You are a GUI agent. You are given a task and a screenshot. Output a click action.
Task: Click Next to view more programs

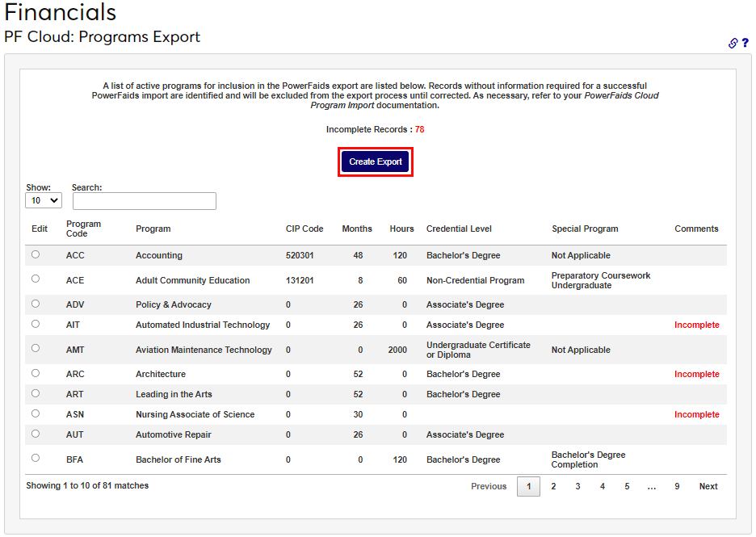click(708, 486)
